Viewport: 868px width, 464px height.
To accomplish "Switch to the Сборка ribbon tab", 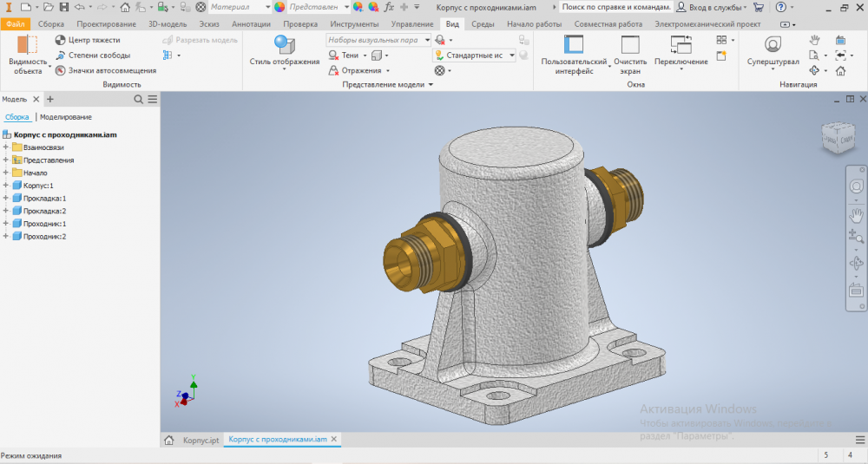I will coord(51,23).
